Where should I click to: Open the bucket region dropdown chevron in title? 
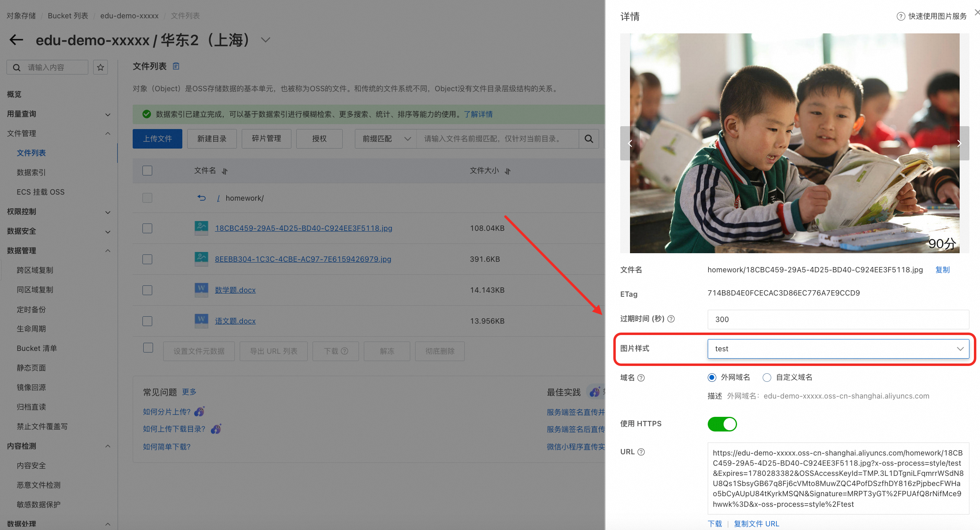pos(265,40)
